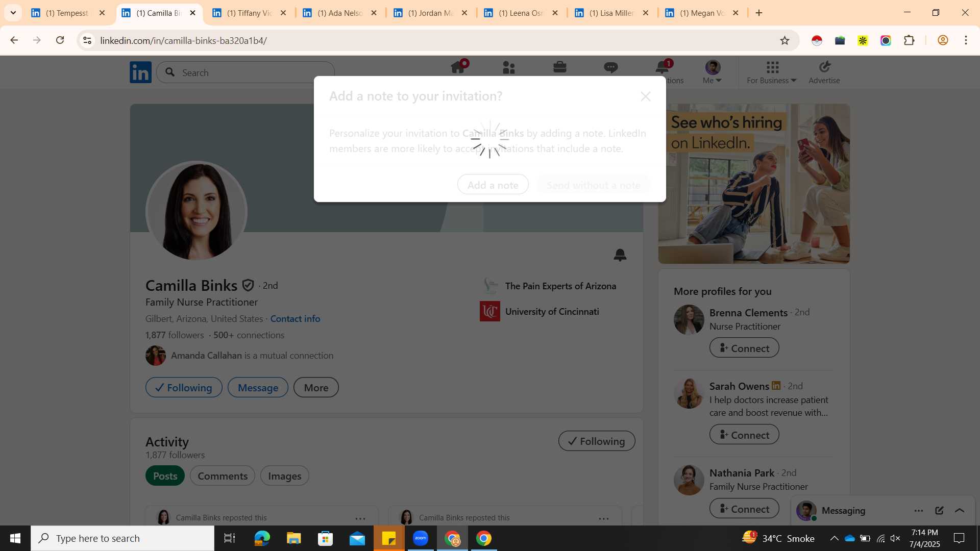Open the More actions dropdown on profile
980x551 pixels.
[316, 387]
